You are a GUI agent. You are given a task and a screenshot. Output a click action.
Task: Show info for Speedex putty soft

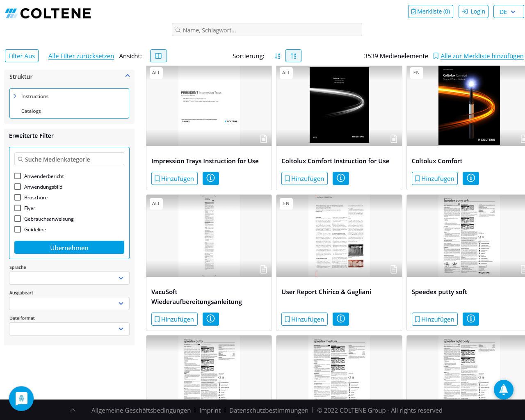pyautogui.click(x=471, y=319)
